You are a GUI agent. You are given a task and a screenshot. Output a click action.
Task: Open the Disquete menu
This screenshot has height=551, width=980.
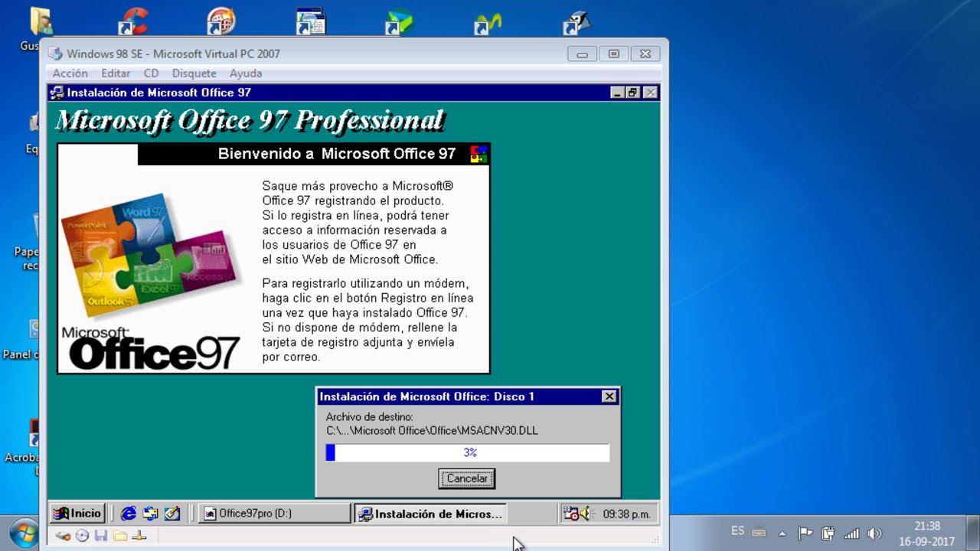[x=194, y=73]
